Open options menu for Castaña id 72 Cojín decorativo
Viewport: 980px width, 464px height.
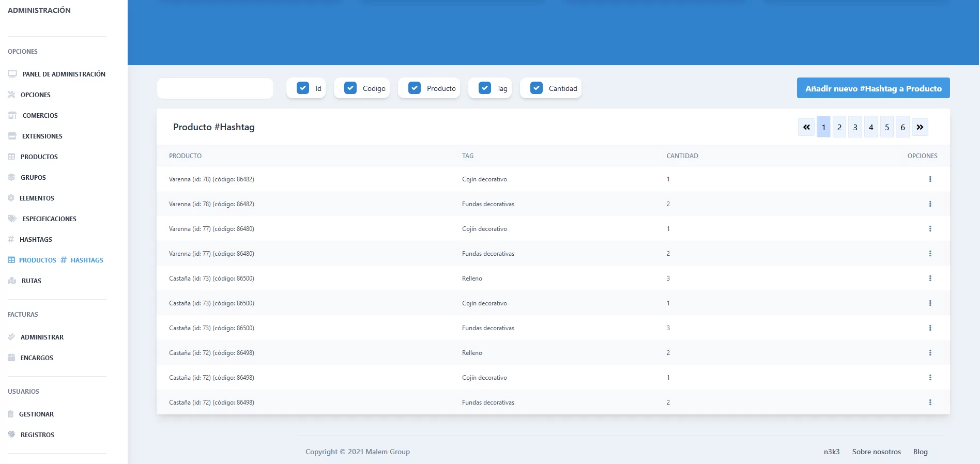pyautogui.click(x=930, y=378)
